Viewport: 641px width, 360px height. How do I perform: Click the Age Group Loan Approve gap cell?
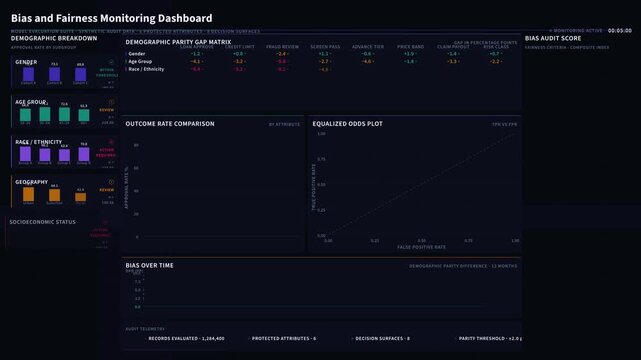click(197, 62)
